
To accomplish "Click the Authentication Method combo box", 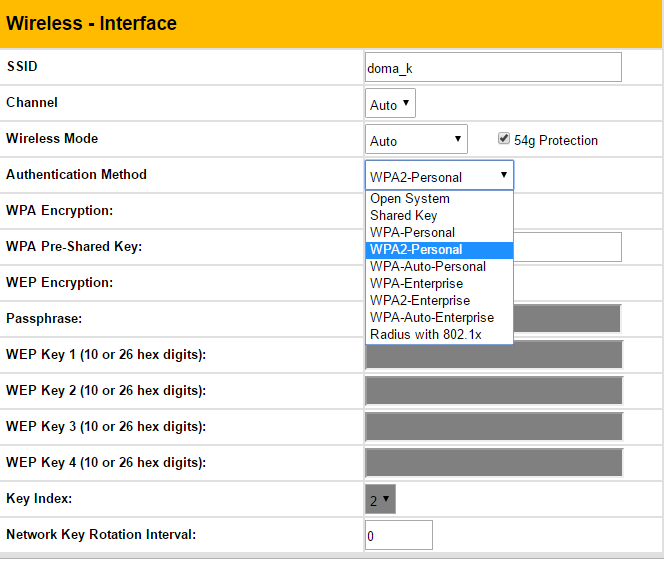I will pos(439,176).
